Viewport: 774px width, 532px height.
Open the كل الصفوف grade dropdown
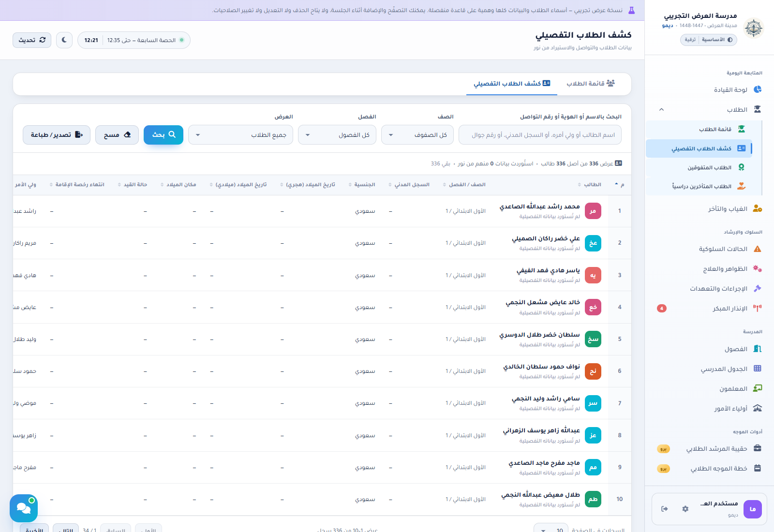(x=417, y=135)
